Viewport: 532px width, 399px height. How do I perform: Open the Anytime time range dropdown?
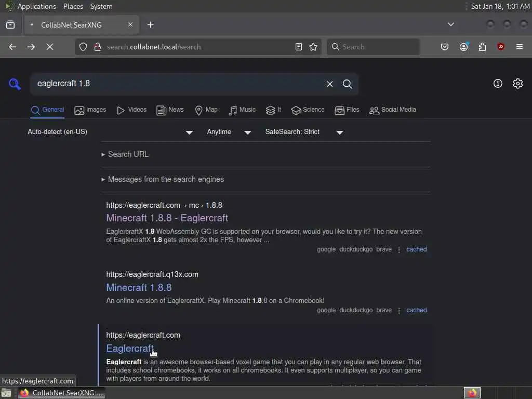(x=229, y=132)
